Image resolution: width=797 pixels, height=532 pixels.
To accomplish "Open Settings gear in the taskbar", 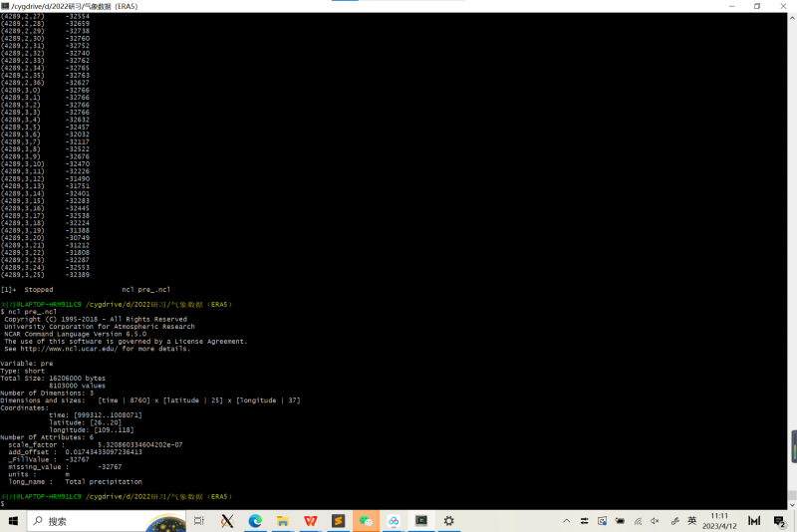I will pos(449,520).
